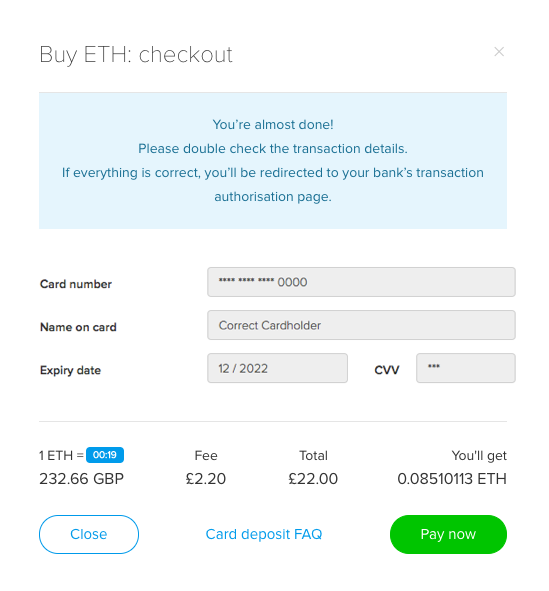The width and height of the screenshot is (549, 591).
Task: Click the 00:19 rate countdown badge
Action: (x=105, y=455)
